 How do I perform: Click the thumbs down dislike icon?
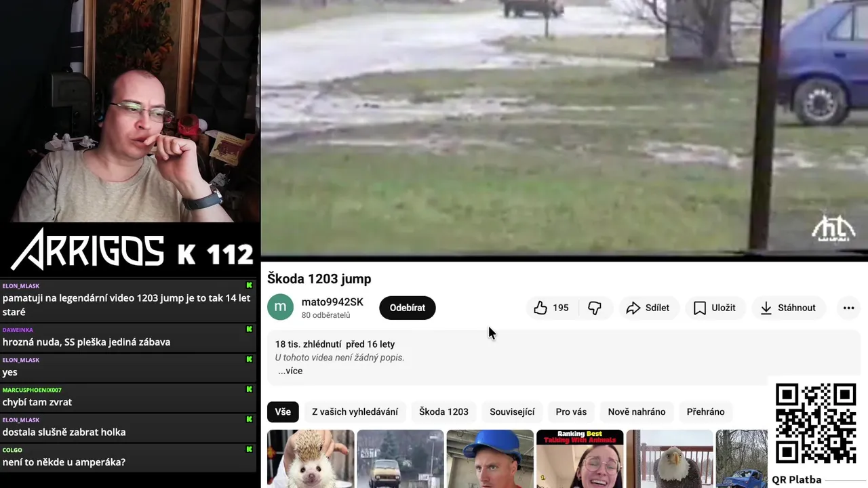(x=595, y=308)
